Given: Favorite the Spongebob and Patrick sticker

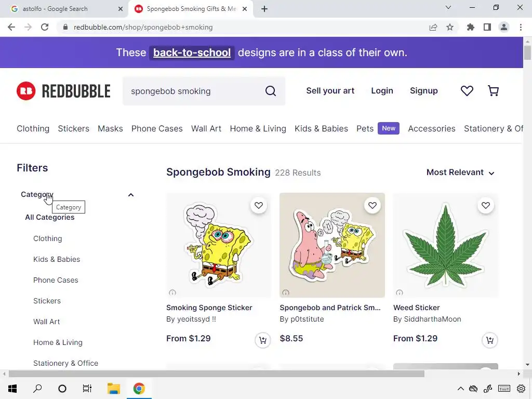Looking at the screenshot, I should (x=372, y=205).
